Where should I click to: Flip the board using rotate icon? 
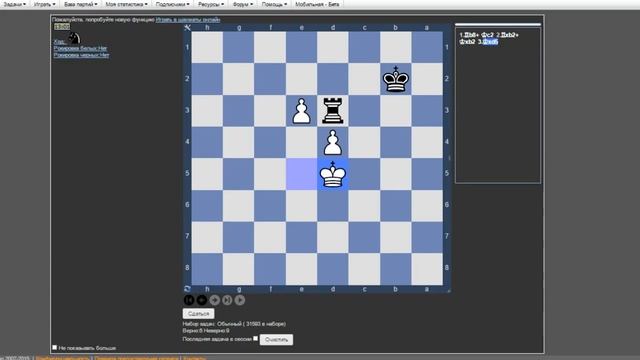click(x=187, y=289)
